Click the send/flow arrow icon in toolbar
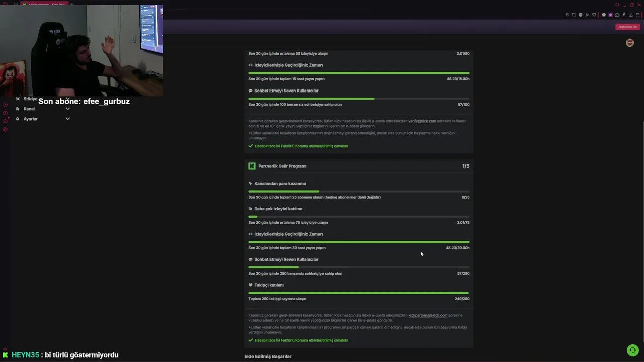The height and width of the screenshot is (362, 644). click(587, 15)
